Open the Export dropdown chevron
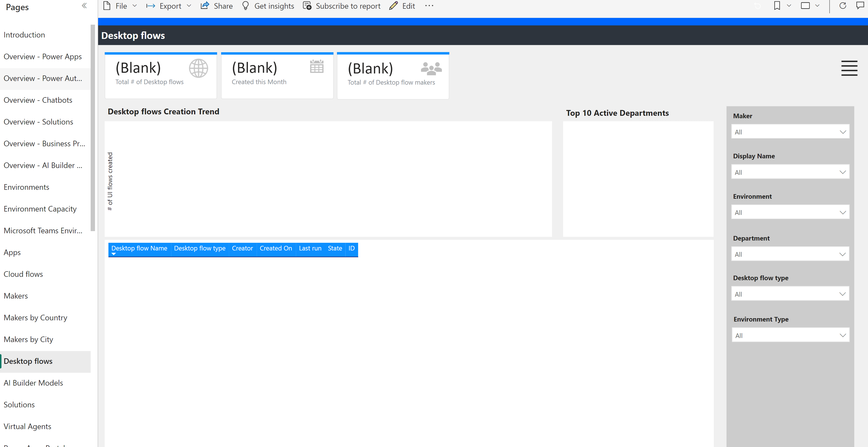 click(190, 6)
